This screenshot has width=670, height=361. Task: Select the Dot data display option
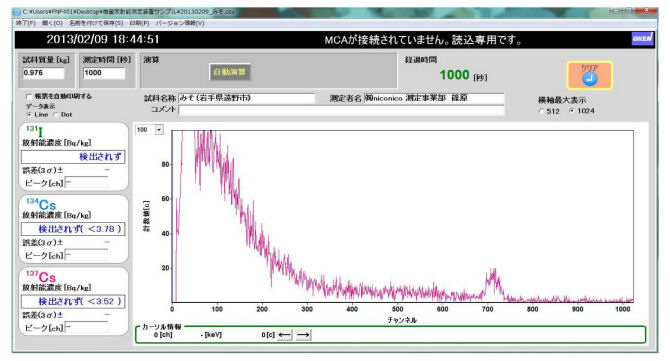[56, 114]
